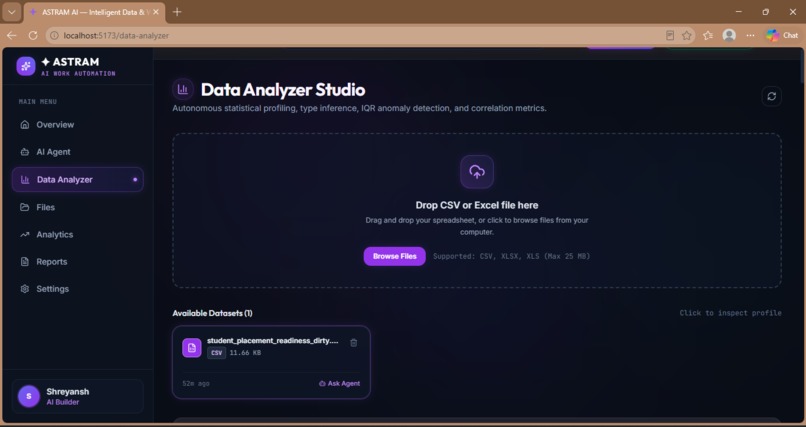806x427 pixels.
Task: Delete the student_placement_readiness dataset with trash icon
Action: pos(354,343)
